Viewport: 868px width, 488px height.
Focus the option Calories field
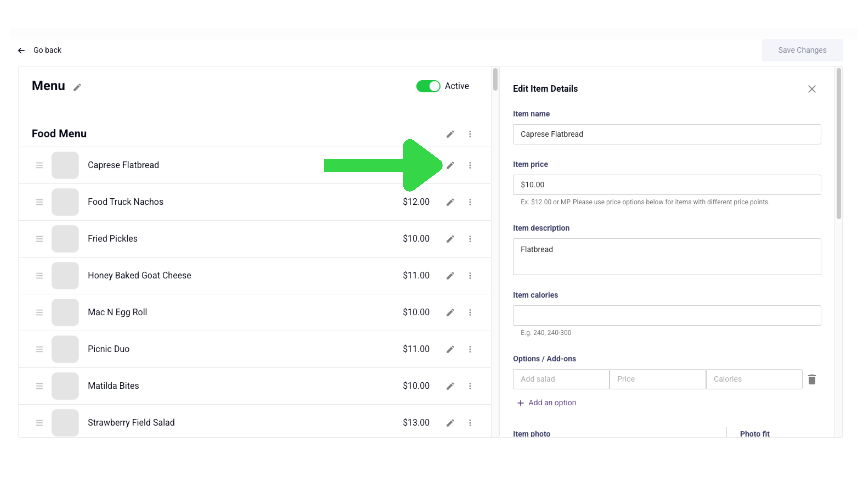pyautogui.click(x=754, y=379)
